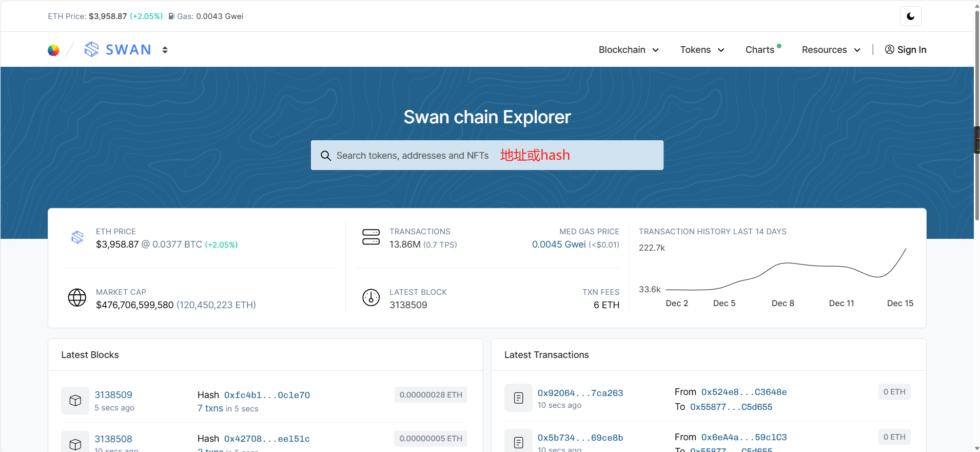Click the 0.00000028 ETH reward badge
The image size is (980, 452).
coord(431,395)
